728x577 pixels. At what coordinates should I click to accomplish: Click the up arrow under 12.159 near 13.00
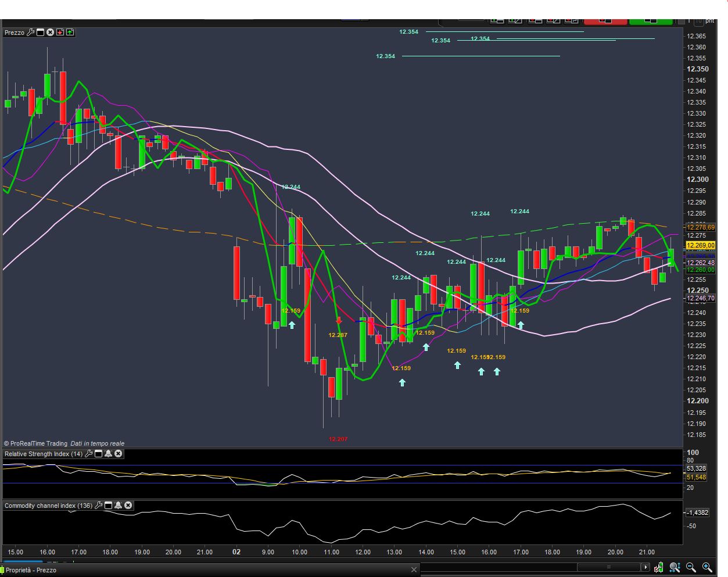[402, 382]
